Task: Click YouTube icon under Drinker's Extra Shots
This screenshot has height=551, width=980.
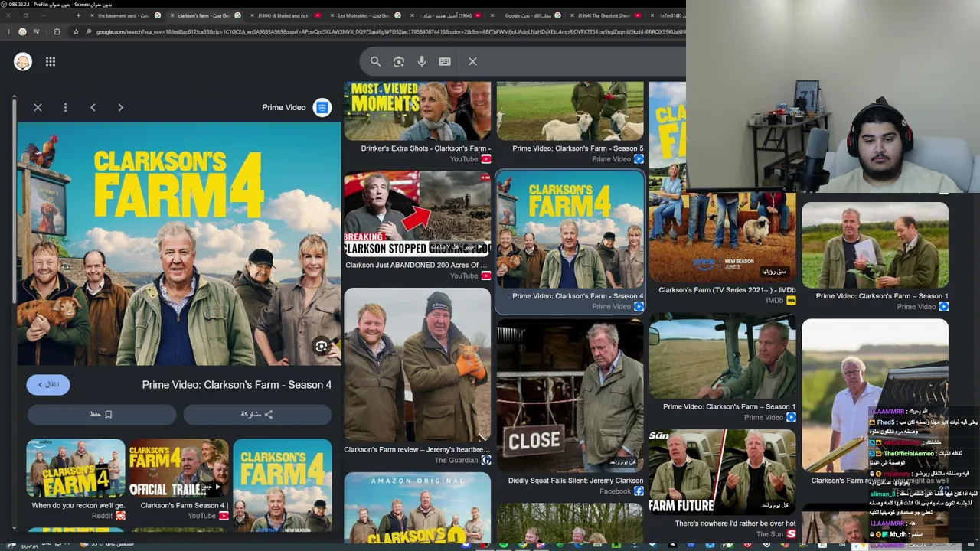Action: (x=485, y=159)
